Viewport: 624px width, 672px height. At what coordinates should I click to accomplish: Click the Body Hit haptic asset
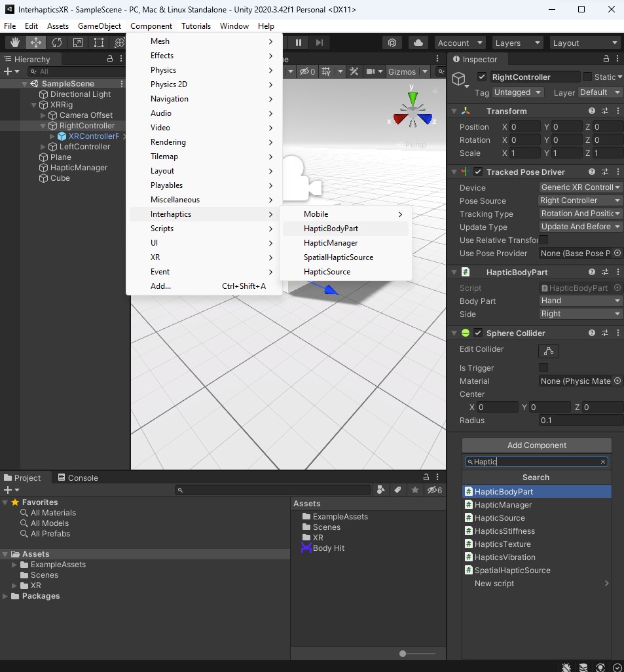[x=323, y=548]
